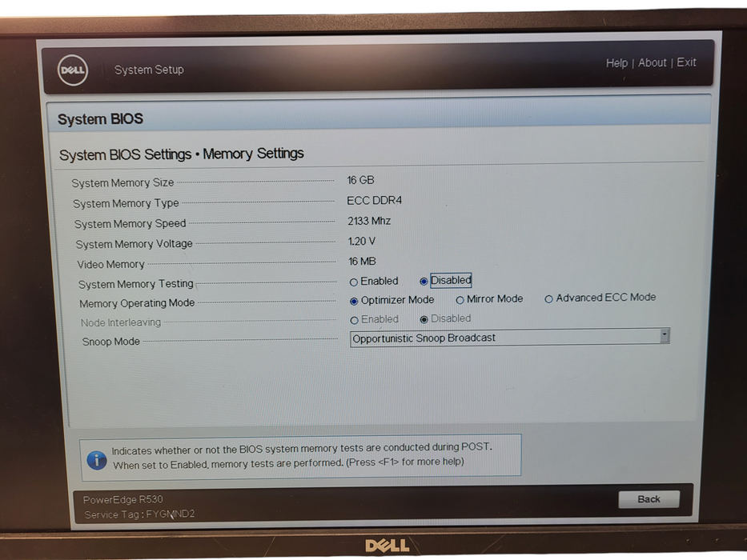This screenshot has width=747, height=560.
Task: Click the System Memory Speed label
Action: coord(130,224)
